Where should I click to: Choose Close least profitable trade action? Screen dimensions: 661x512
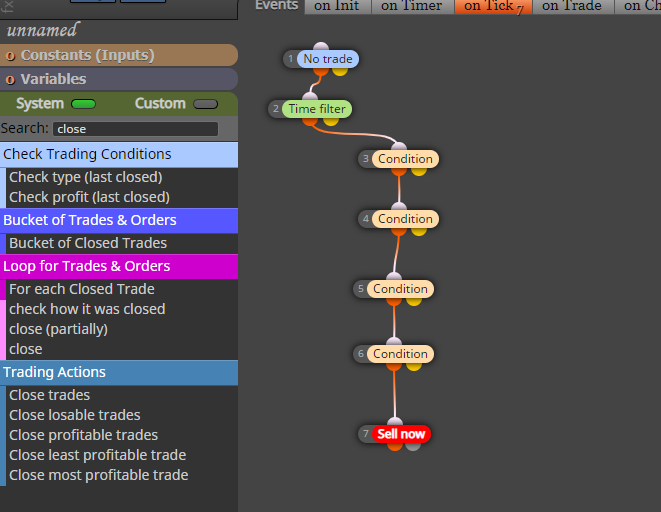(97, 455)
